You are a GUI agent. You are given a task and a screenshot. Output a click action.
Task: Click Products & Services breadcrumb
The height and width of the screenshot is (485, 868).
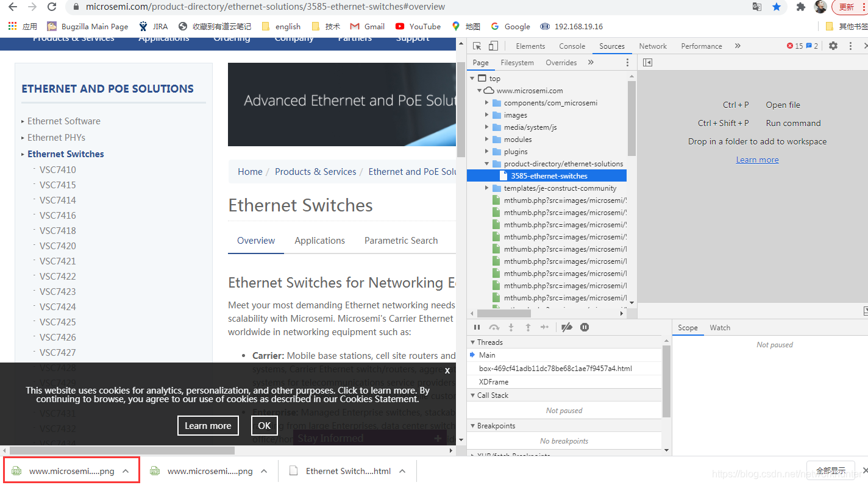pos(316,172)
